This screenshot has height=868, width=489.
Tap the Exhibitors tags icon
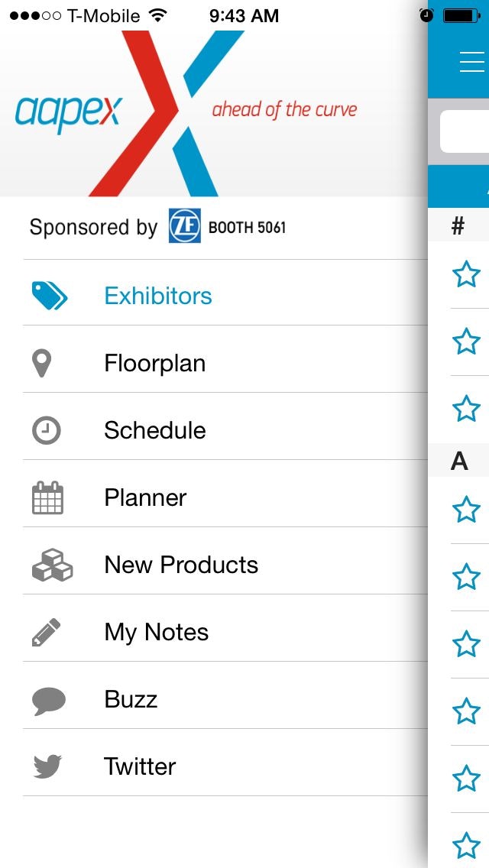pyautogui.click(x=49, y=296)
